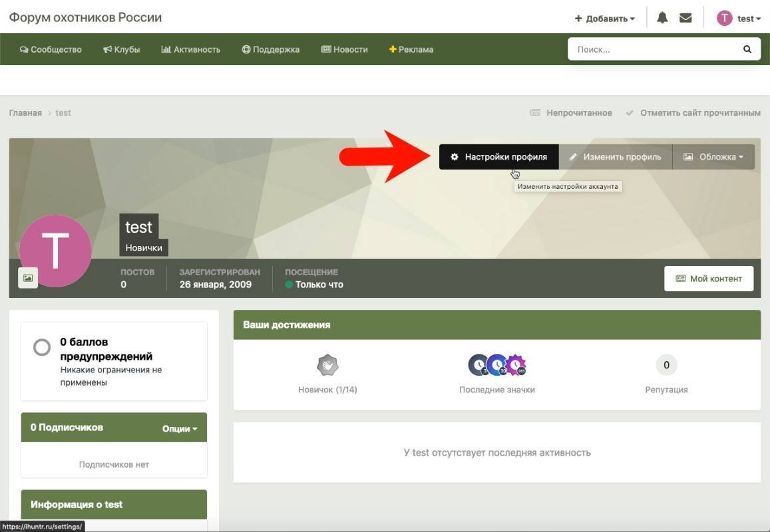Viewport: 770px width, 532px height.
Task: Click the reputation score circle
Action: [x=666, y=365]
